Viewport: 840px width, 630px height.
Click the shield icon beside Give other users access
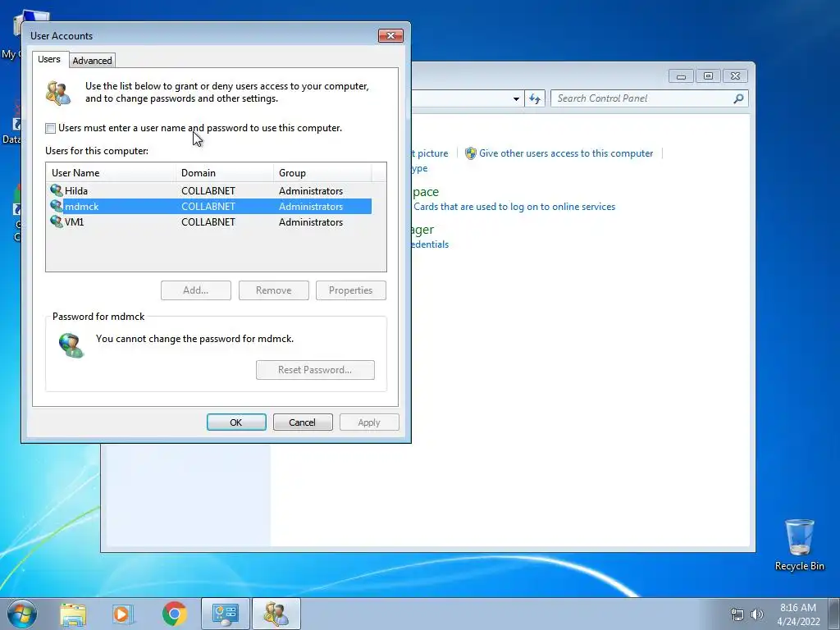pyautogui.click(x=470, y=153)
